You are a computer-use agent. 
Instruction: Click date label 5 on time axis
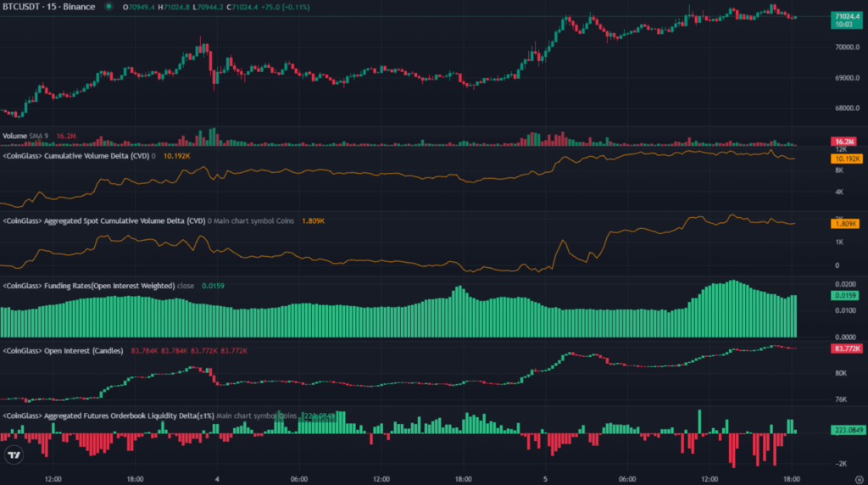pyautogui.click(x=545, y=479)
